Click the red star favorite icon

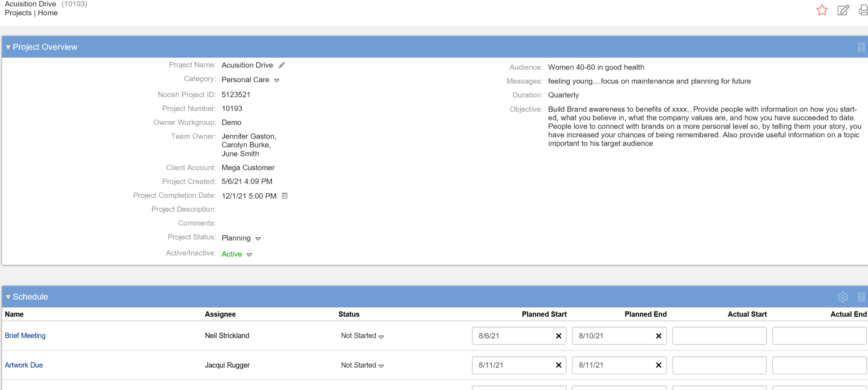(x=822, y=10)
